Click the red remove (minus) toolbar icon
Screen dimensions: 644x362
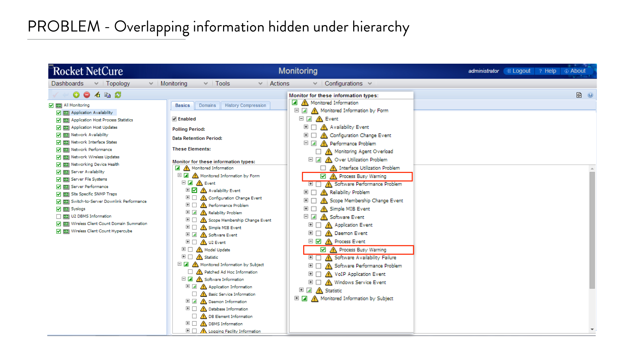click(x=87, y=95)
